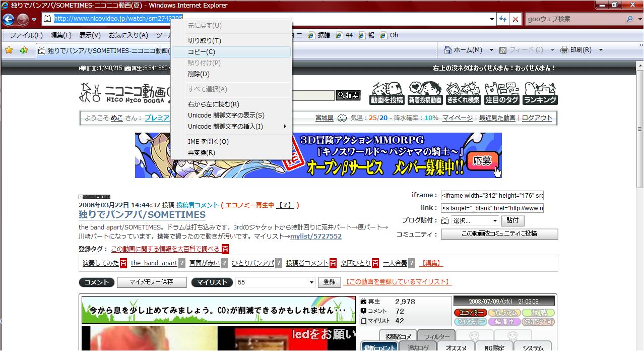Open the 編集(E) menu

[x=61, y=35]
